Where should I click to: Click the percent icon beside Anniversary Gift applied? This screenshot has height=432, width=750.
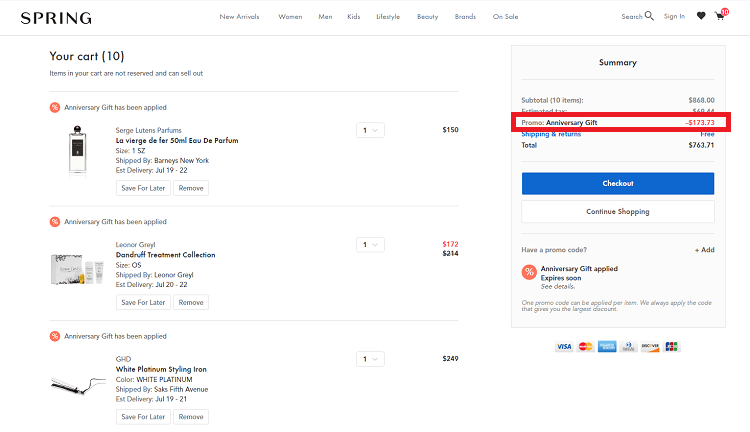(529, 272)
